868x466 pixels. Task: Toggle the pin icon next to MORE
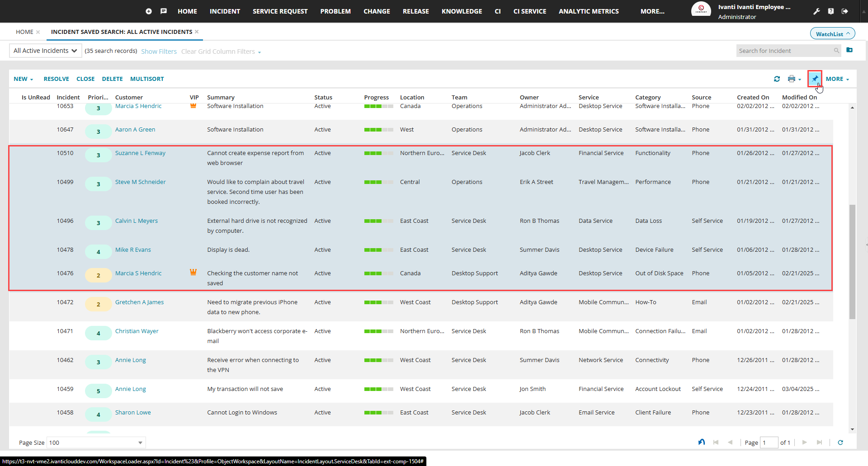pos(815,79)
